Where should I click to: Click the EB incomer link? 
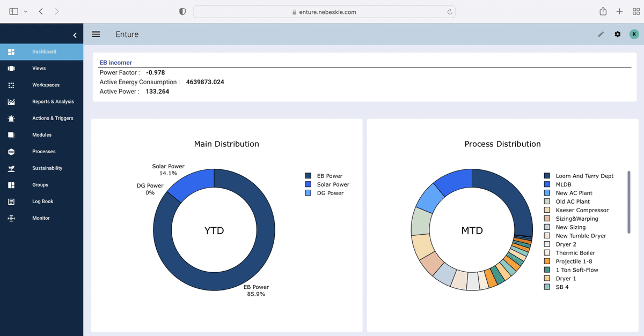click(x=115, y=62)
